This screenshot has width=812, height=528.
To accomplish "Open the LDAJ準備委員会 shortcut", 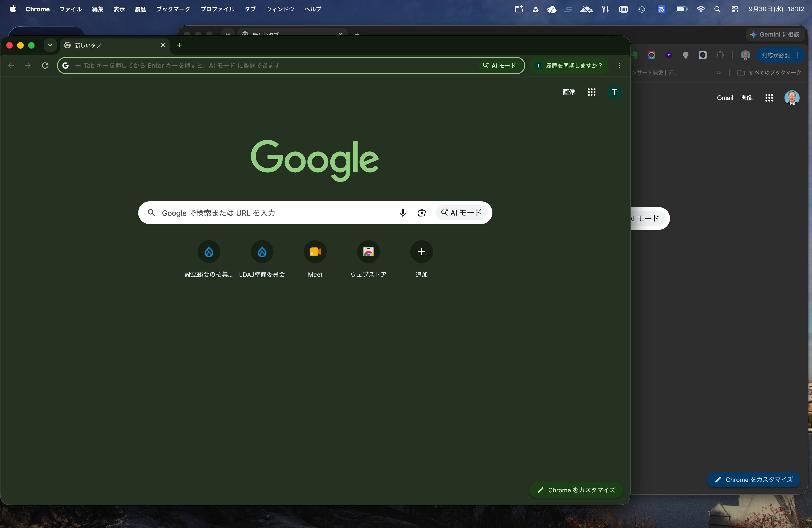I will pyautogui.click(x=262, y=259).
